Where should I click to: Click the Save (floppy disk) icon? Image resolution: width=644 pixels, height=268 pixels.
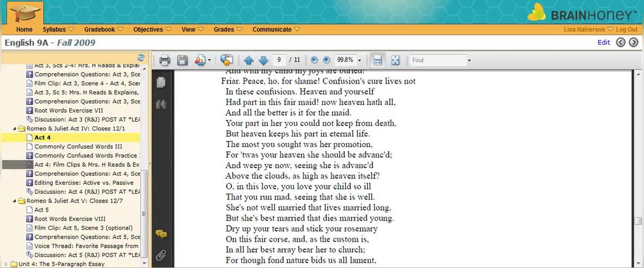(182, 60)
